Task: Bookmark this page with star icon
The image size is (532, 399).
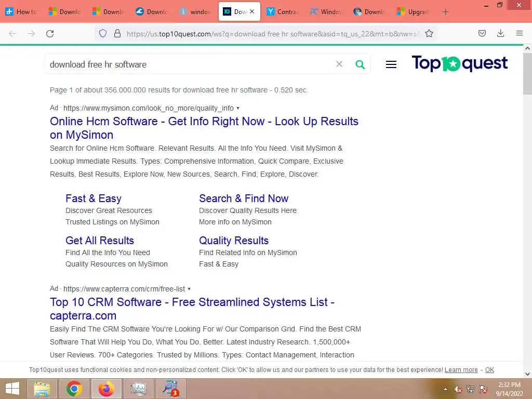Action: [429, 33]
